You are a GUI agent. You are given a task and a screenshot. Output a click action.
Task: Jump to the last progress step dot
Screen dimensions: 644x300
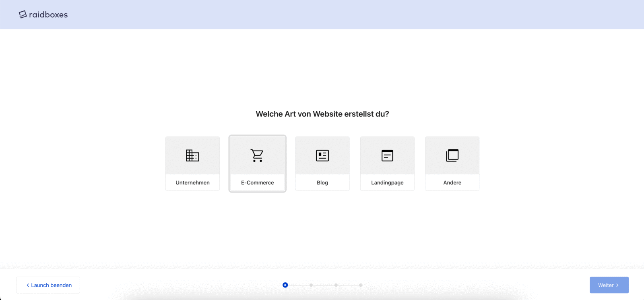361,285
